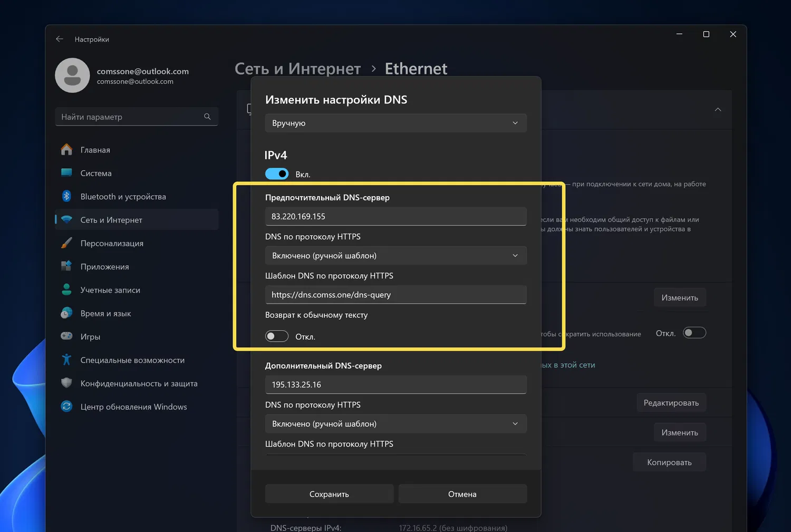Viewport: 791px width, 532px height.
Task: Open the Система settings section
Action: click(96, 173)
